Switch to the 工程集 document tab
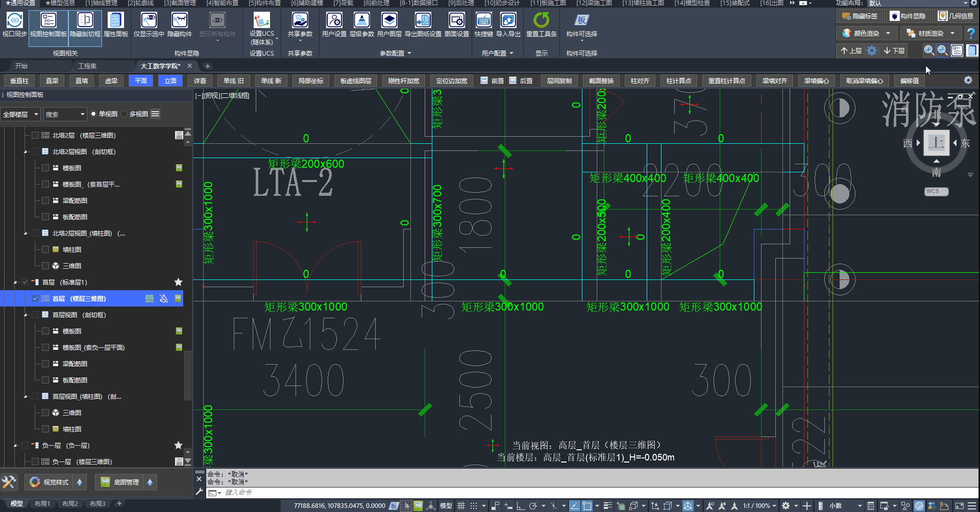The height and width of the screenshot is (512, 980). pyautogui.click(x=87, y=66)
